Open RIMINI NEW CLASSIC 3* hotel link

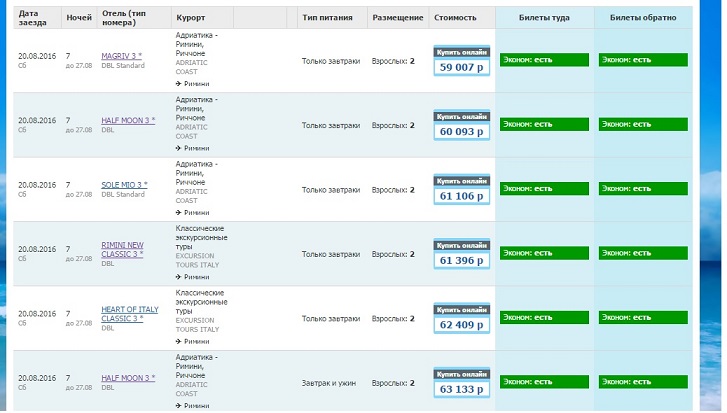click(x=122, y=249)
